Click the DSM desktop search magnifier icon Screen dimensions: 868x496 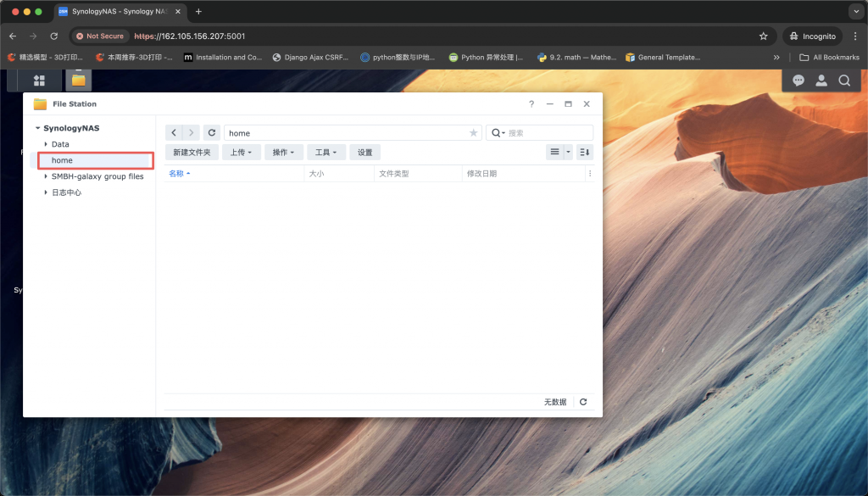(844, 81)
